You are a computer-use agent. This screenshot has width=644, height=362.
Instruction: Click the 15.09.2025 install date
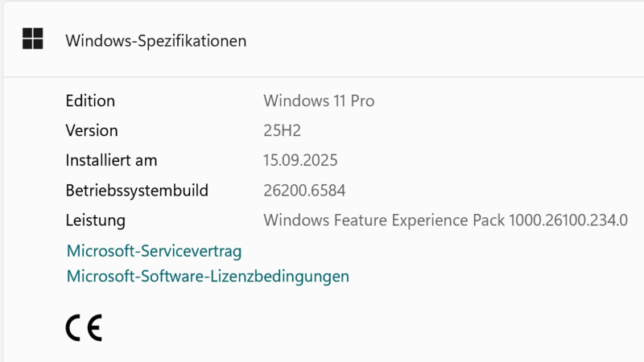point(300,160)
